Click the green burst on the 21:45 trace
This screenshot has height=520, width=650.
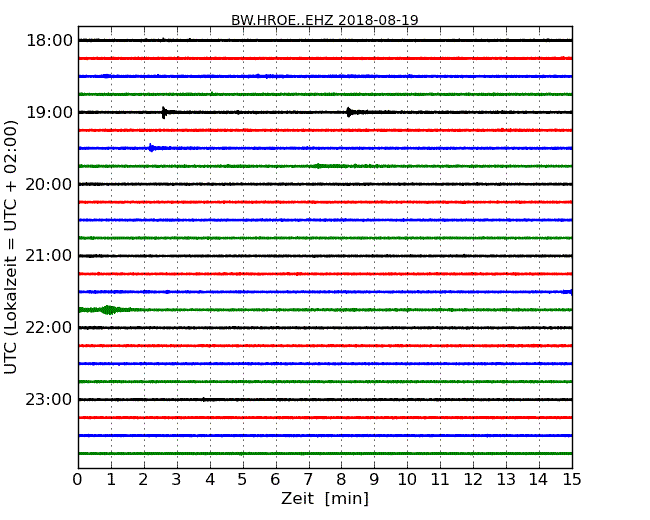(109, 310)
